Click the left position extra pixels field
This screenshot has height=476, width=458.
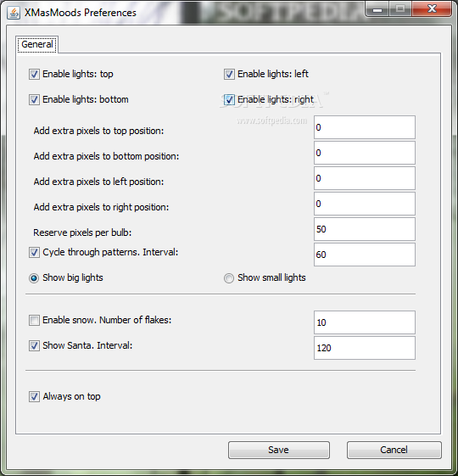[x=365, y=178]
